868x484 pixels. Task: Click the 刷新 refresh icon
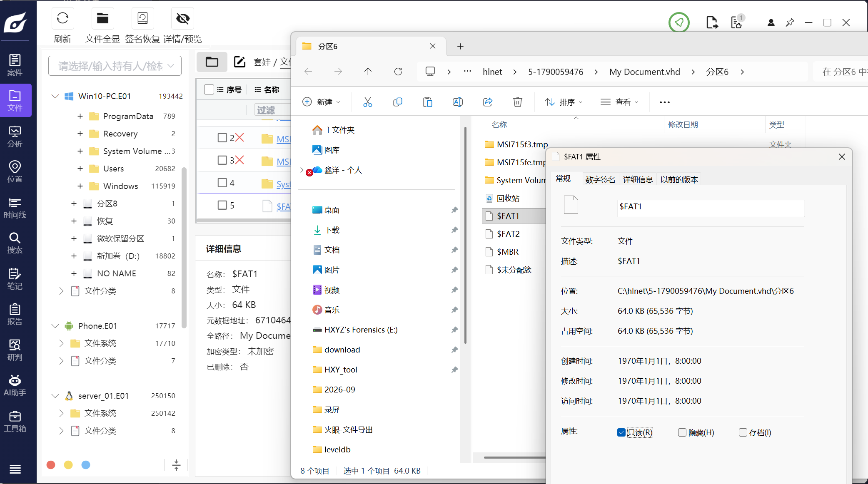click(x=62, y=18)
